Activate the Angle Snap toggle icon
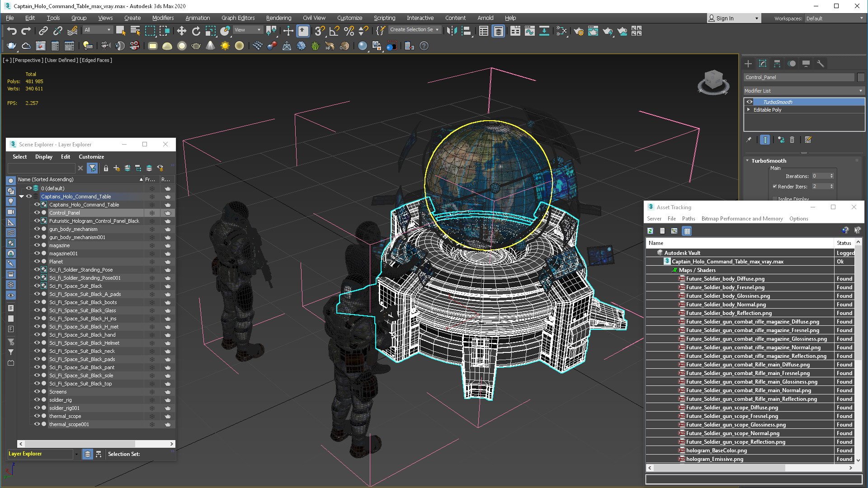The image size is (868, 488). 334,31
